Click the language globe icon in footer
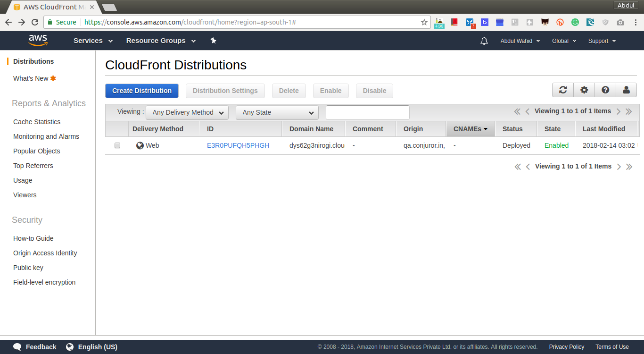Screen dimensions: 644x354 click(70, 347)
